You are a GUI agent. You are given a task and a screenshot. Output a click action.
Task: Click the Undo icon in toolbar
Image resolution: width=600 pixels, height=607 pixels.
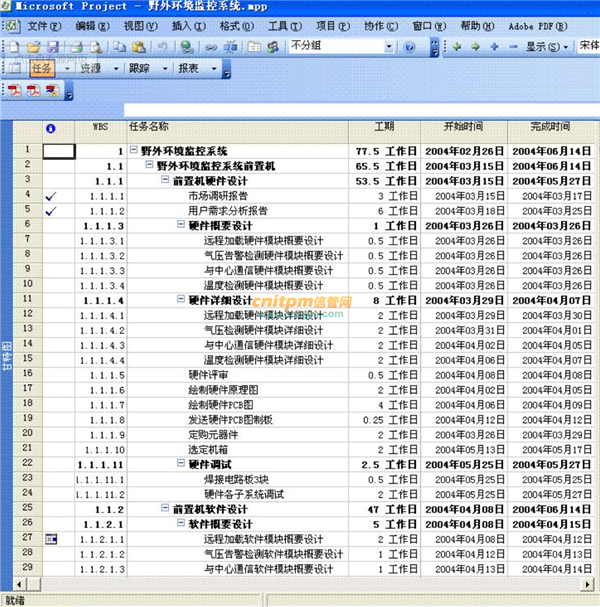(x=163, y=46)
